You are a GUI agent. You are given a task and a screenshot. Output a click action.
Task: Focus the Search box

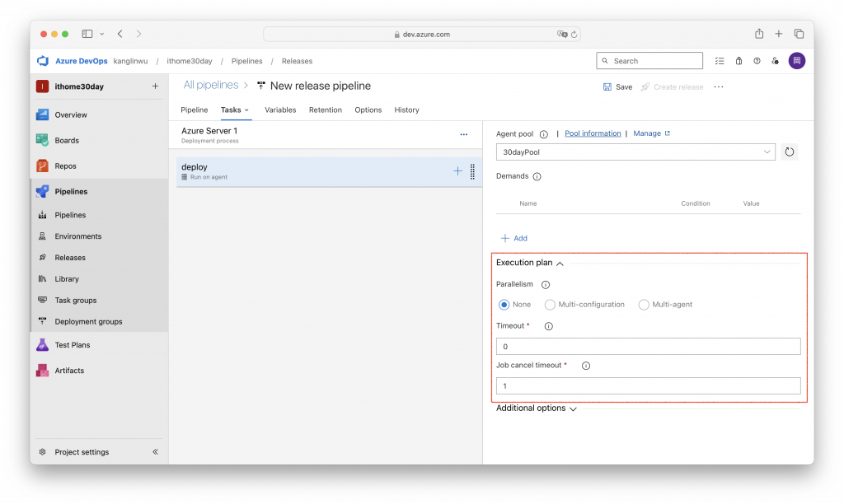(x=649, y=61)
